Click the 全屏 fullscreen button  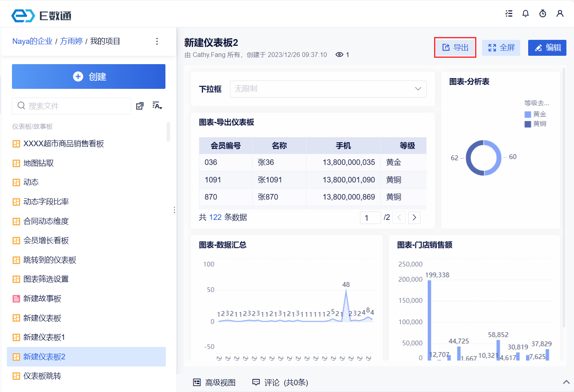[x=501, y=48]
